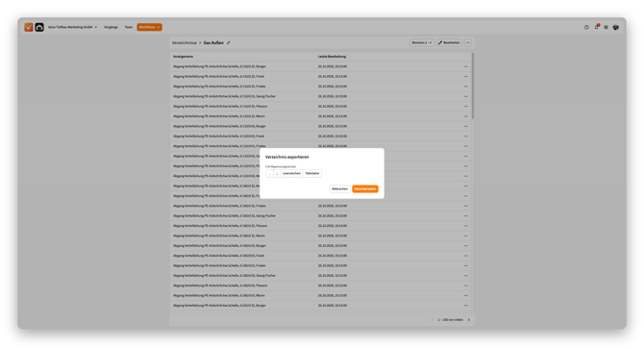Select semicolon as CSV delimiter

277,174
